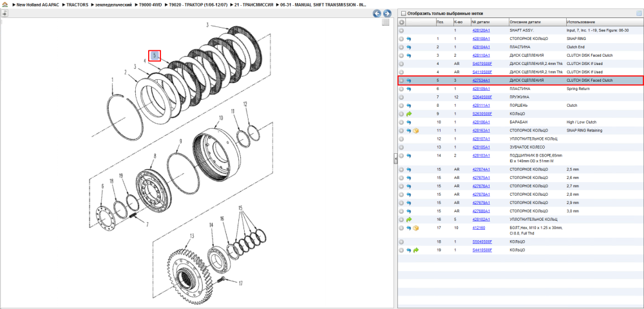The image size is (644, 309).
Task: Open the 06-31 MANUAL SHIFT TRANSMISSION breadcrumb
Action: 323,5
